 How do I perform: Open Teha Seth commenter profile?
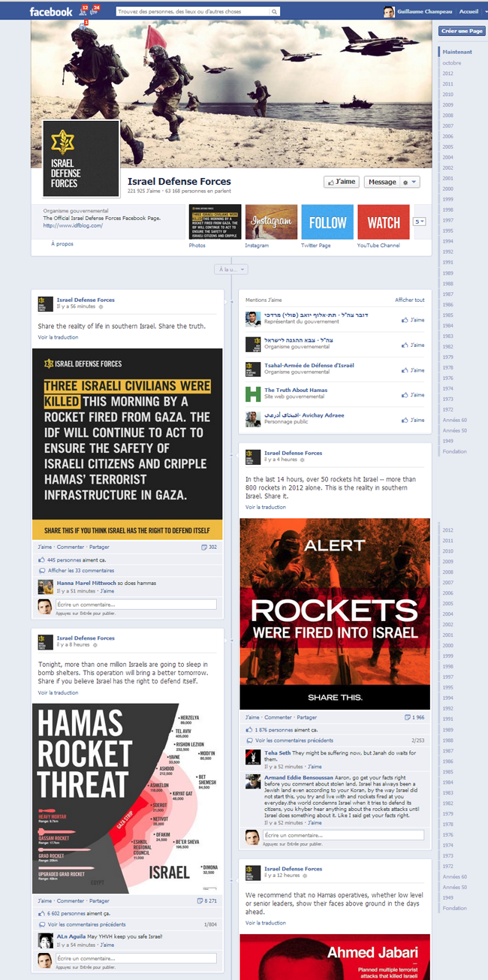click(x=278, y=752)
